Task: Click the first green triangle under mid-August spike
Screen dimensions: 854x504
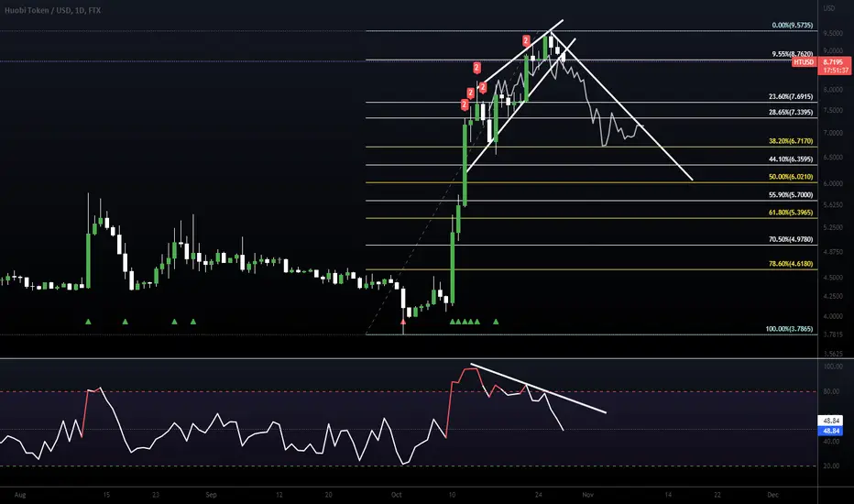Action: point(88,322)
